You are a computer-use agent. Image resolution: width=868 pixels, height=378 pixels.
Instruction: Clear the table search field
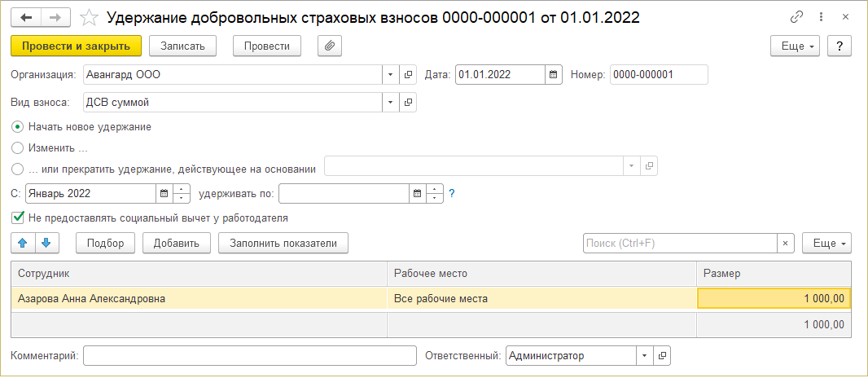click(786, 243)
